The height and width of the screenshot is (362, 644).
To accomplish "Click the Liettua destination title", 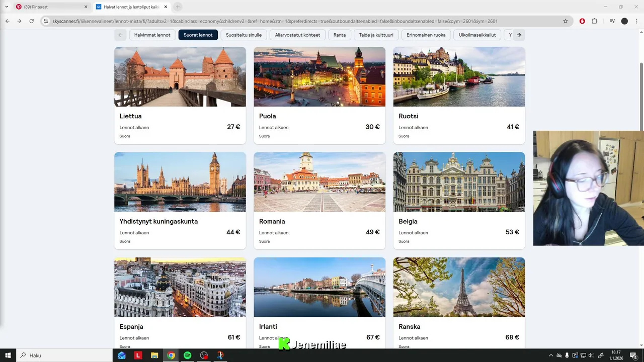I will click(x=131, y=116).
